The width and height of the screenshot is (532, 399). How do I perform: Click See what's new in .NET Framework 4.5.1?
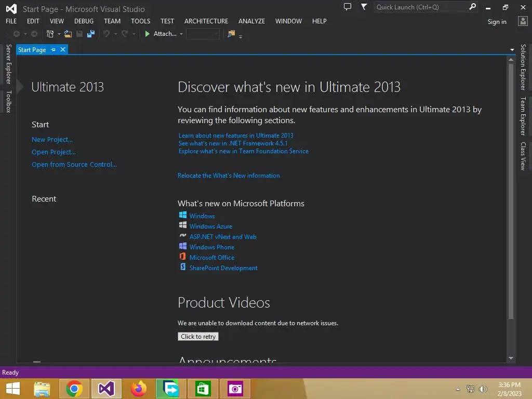pyautogui.click(x=233, y=143)
